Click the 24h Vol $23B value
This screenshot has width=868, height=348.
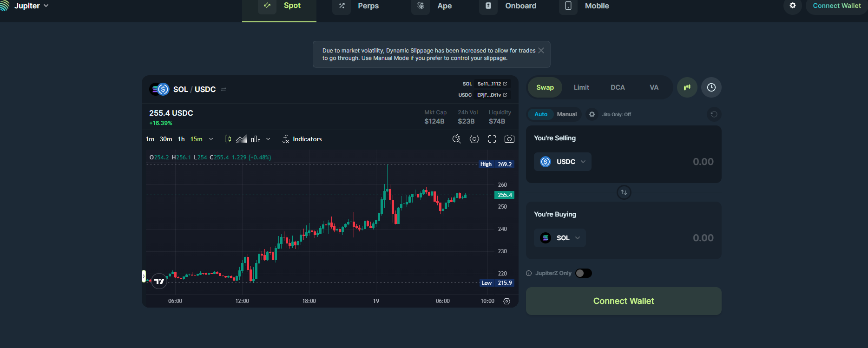point(466,121)
